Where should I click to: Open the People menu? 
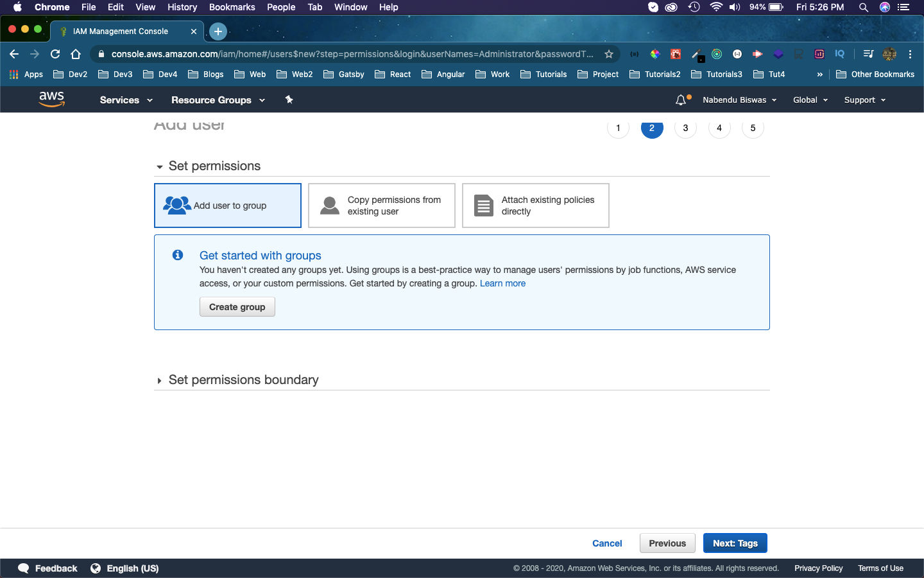click(x=281, y=7)
